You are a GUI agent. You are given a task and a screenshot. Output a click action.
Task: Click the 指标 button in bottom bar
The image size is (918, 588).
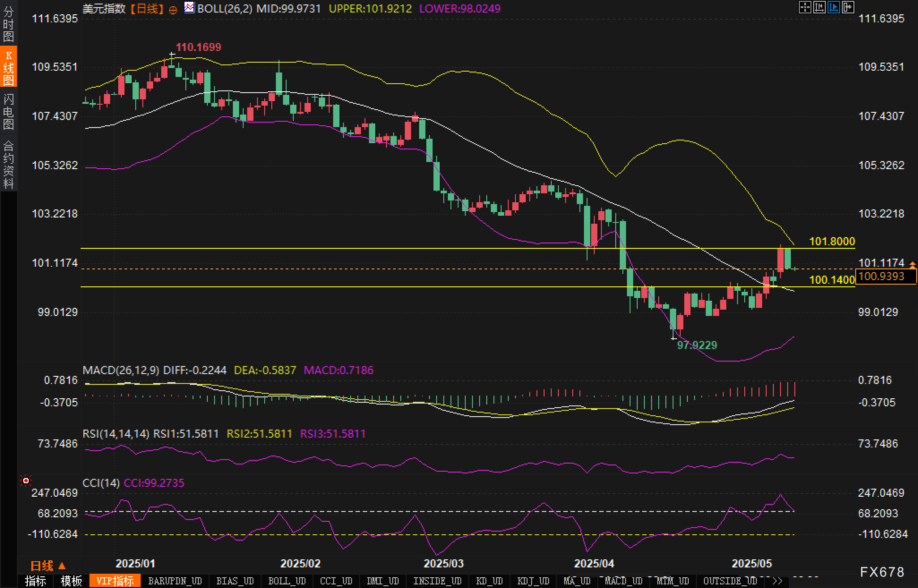point(35,581)
